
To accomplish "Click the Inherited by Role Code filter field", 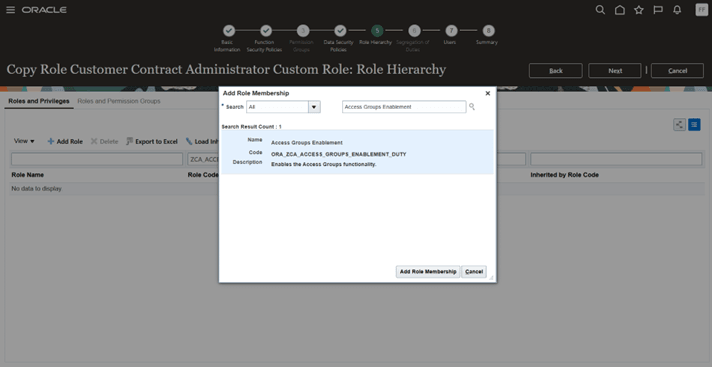I will [616, 159].
